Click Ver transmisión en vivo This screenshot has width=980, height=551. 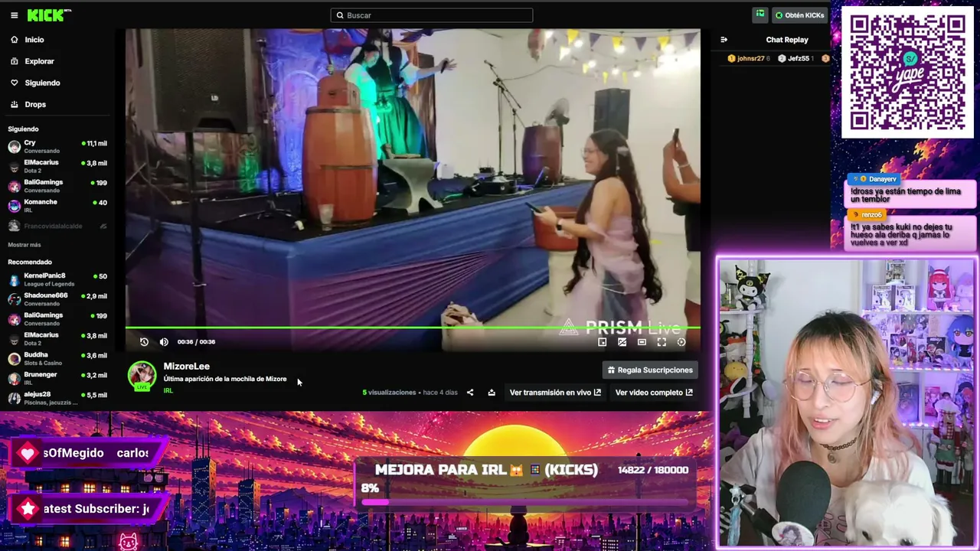pyautogui.click(x=555, y=393)
